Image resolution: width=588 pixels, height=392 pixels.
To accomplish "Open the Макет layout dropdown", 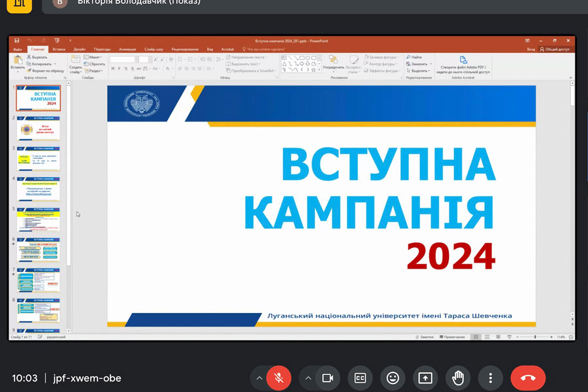I will click(x=93, y=57).
